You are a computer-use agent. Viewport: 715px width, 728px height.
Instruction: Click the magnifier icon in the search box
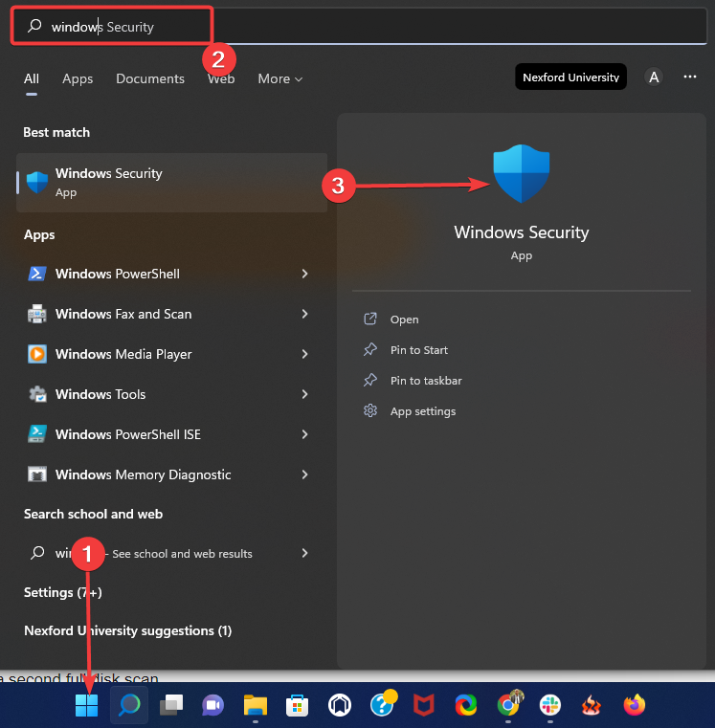coord(34,26)
